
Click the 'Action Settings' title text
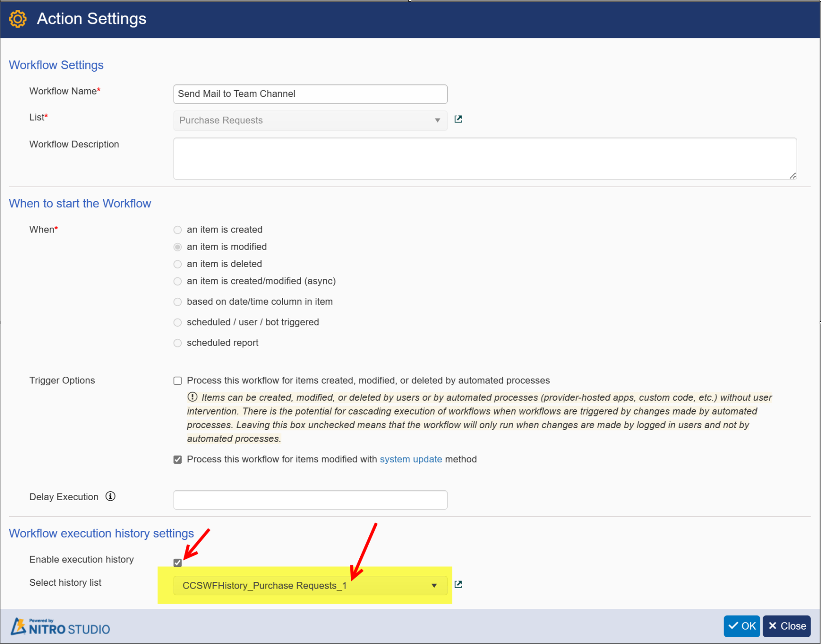pyautogui.click(x=92, y=19)
